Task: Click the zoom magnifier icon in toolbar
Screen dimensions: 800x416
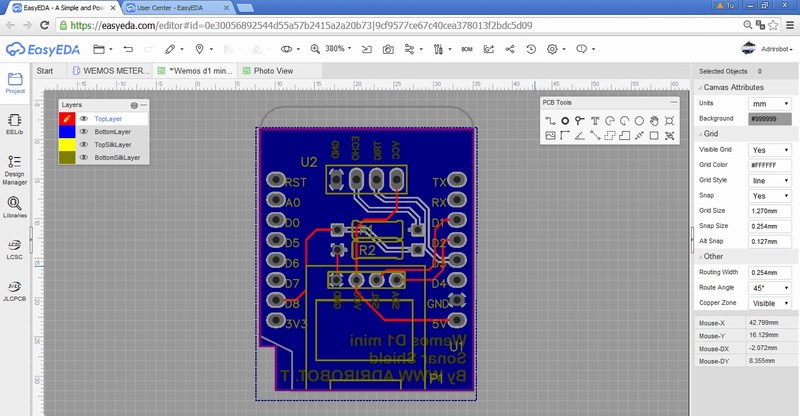Action: click(x=315, y=49)
